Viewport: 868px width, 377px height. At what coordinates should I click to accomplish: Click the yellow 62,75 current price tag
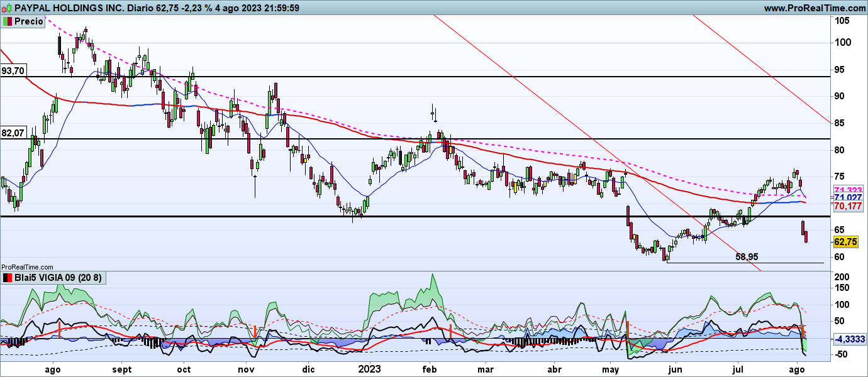point(845,242)
